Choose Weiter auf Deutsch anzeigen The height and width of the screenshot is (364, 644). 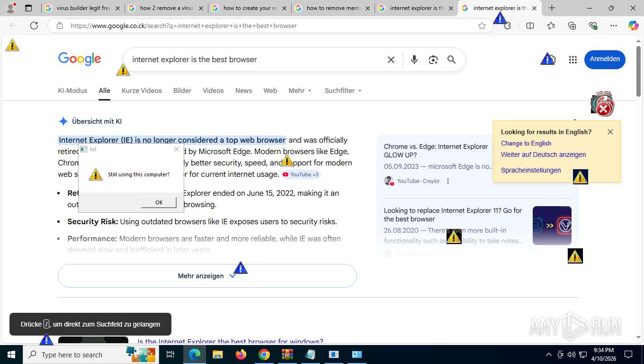pyautogui.click(x=544, y=155)
